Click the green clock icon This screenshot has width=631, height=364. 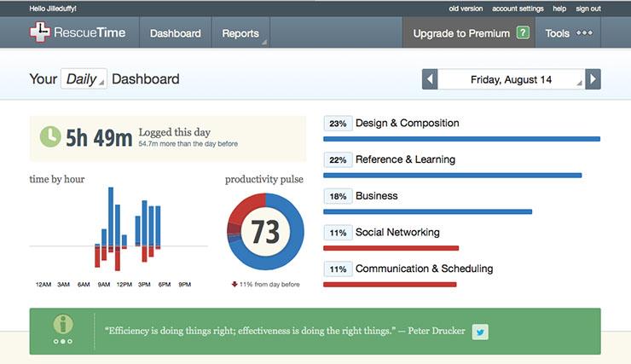(x=50, y=136)
